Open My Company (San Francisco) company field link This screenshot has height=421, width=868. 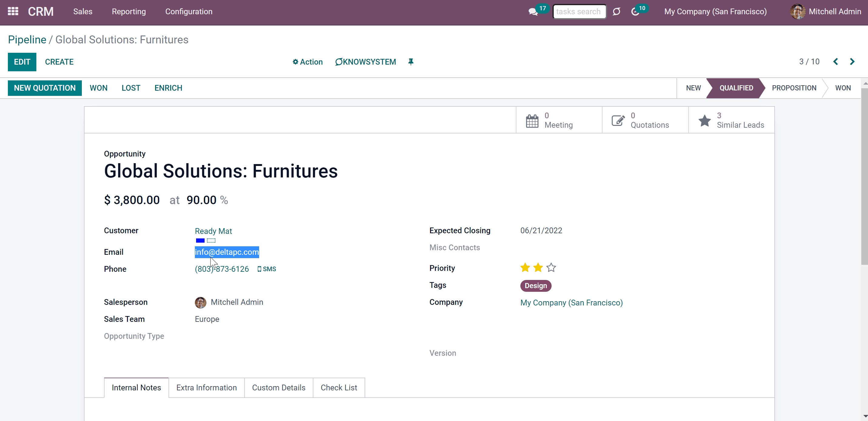572,303
